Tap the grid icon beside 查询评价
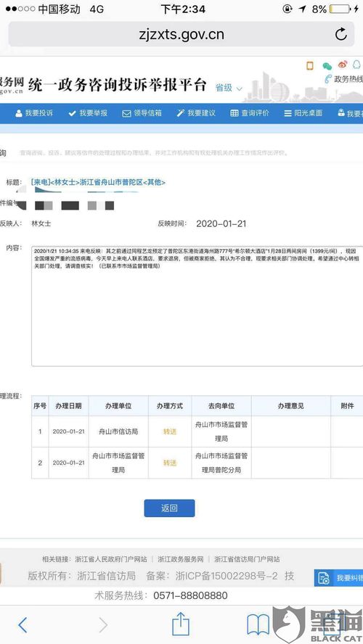The width and height of the screenshot is (363, 644). [234, 113]
